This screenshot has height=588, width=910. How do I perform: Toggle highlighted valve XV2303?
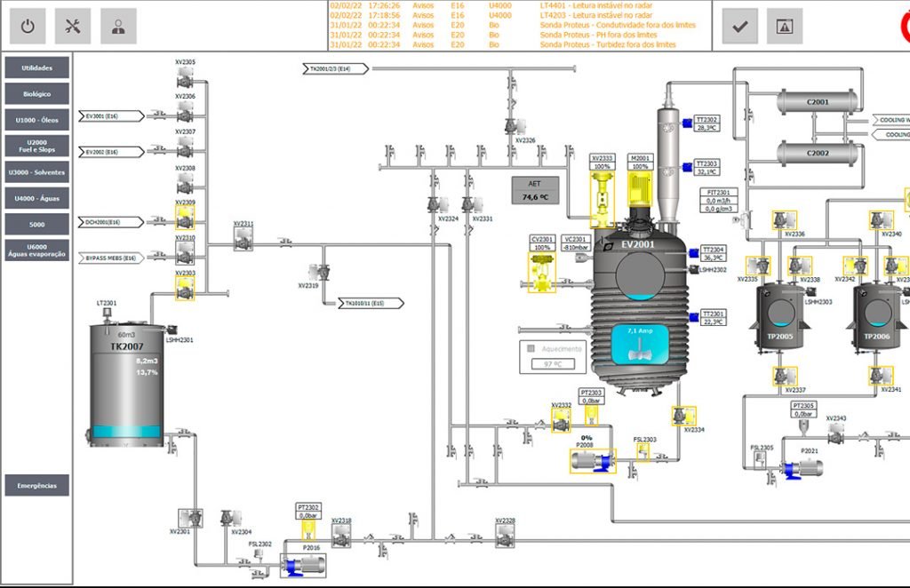(x=185, y=287)
